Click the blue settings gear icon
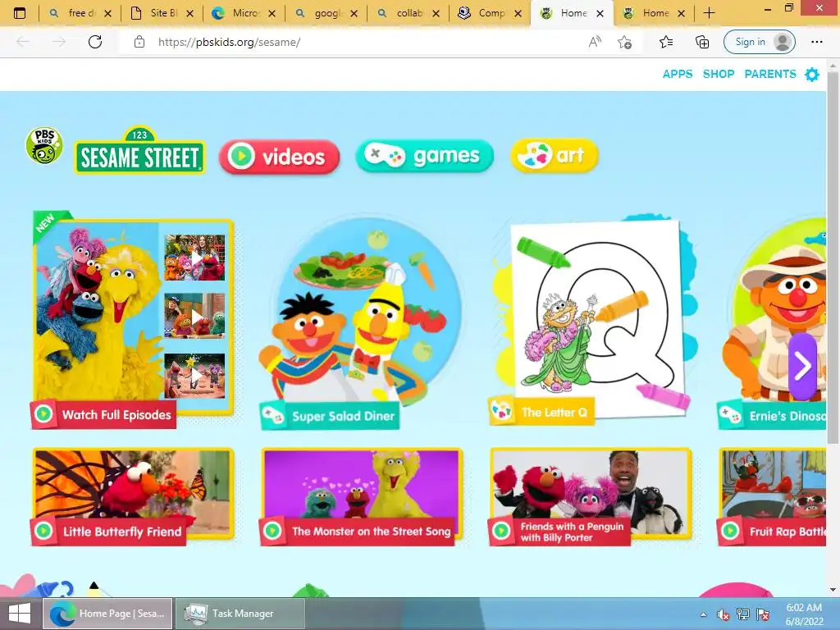The image size is (840, 630). point(812,75)
